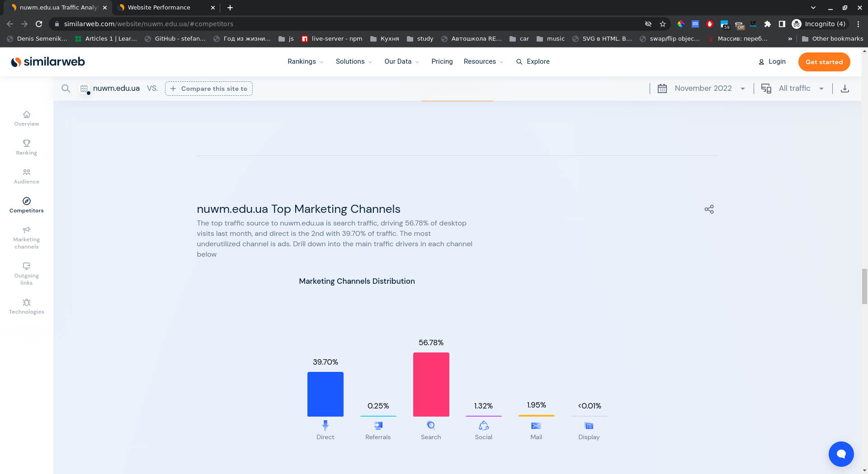Go to Ranking in the left sidebar
868x474 pixels.
[x=26, y=147]
